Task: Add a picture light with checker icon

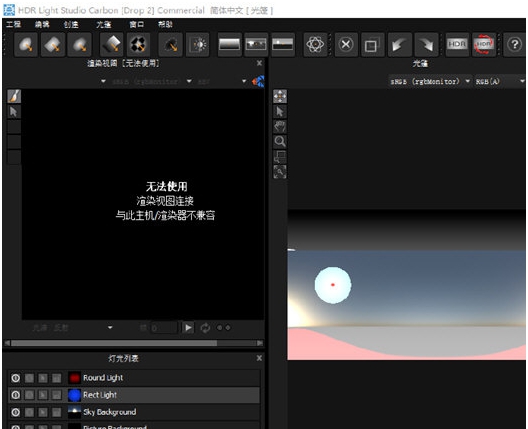Action: click(138, 44)
